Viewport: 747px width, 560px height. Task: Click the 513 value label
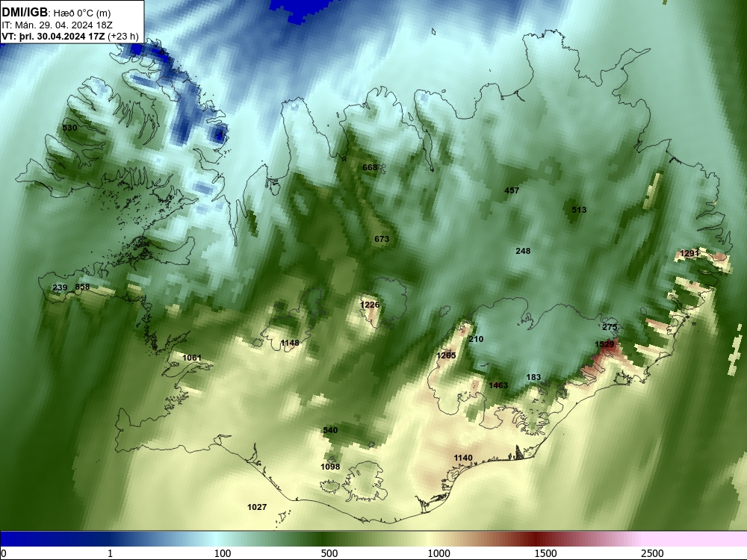[x=579, y=210]
